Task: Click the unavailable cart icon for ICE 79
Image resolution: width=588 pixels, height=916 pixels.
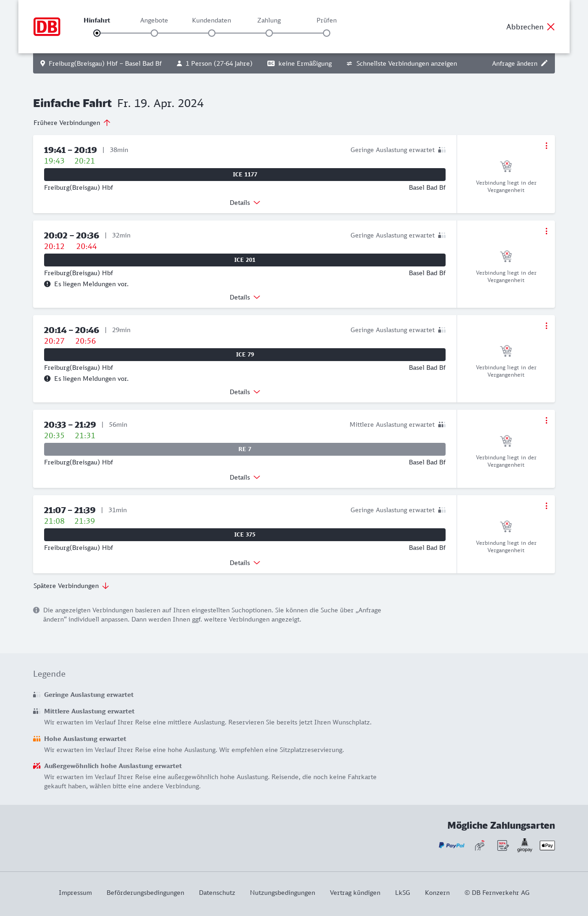Action: point(506,351)
